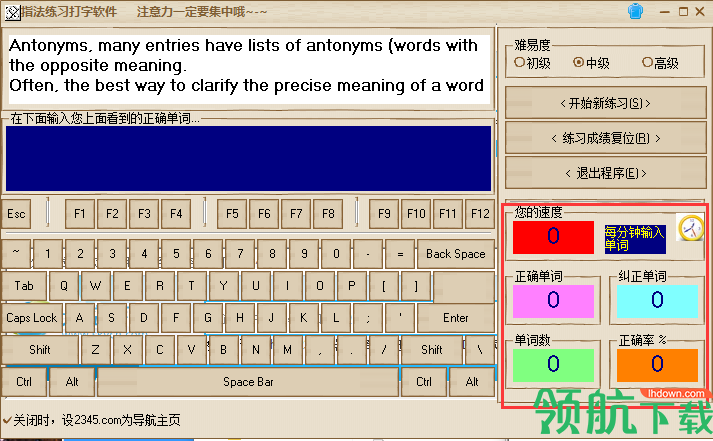Click the number 9 key

(304, 254)
